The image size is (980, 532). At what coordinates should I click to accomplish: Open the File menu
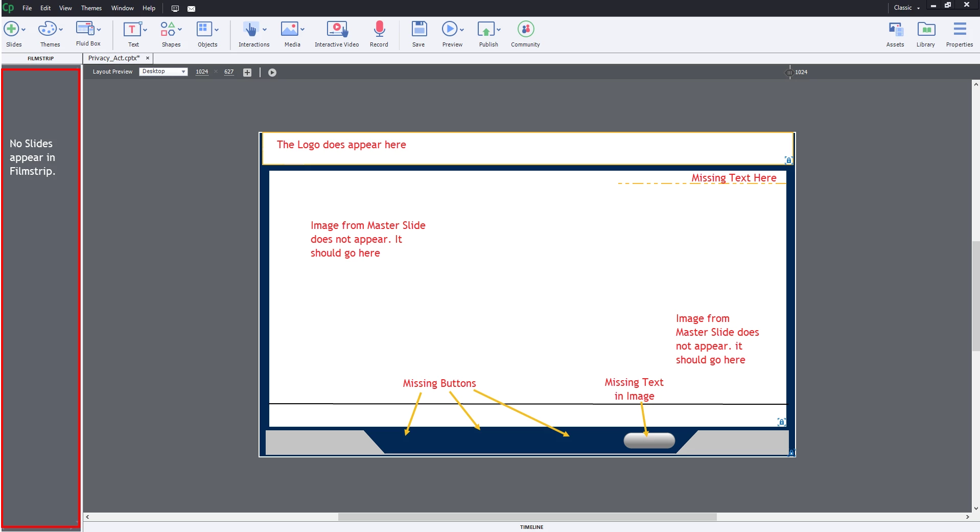(x=27, y=8)
